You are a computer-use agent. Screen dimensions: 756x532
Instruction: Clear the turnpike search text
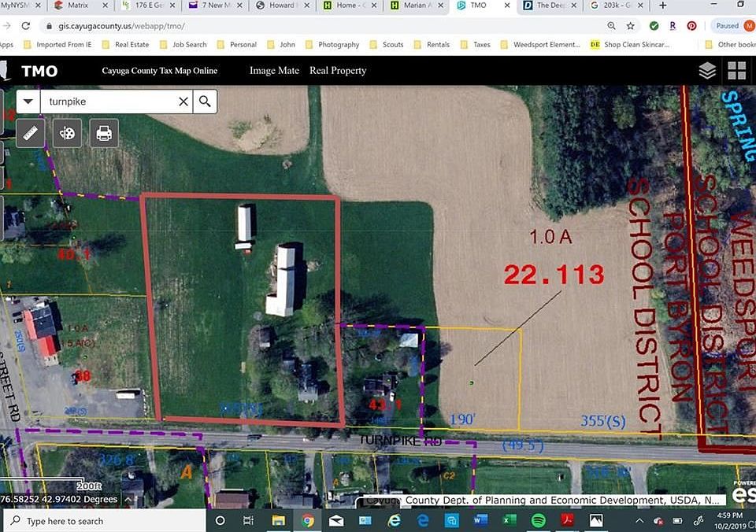[x=183, y=102]
